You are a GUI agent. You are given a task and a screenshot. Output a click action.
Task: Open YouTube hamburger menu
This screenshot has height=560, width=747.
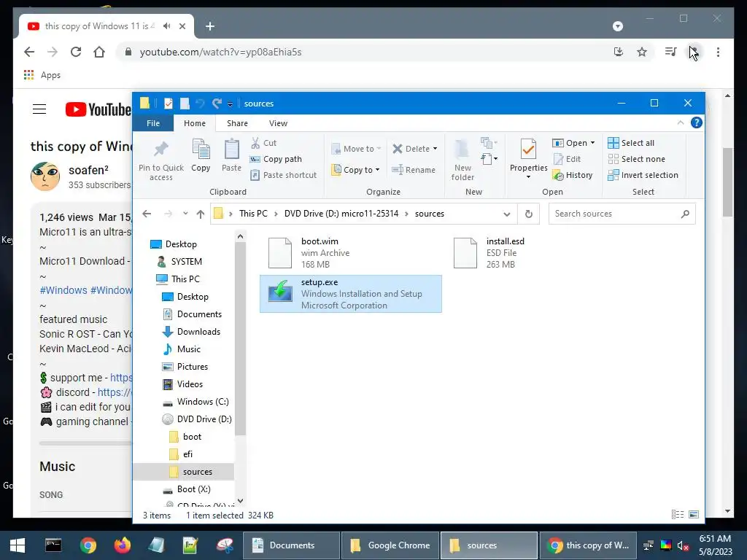point(39,109)
